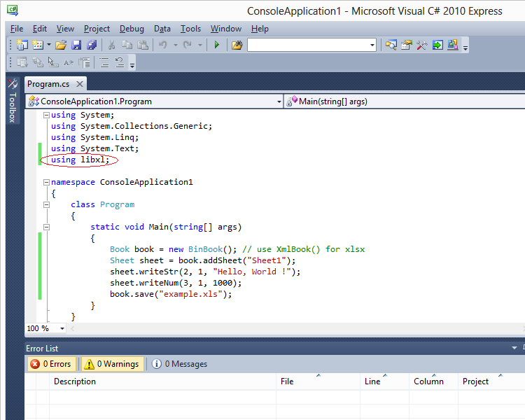This screenshot has height=420, width=525.
Task: Open the Properties Window icon
Action: click(x=407, y=45)
